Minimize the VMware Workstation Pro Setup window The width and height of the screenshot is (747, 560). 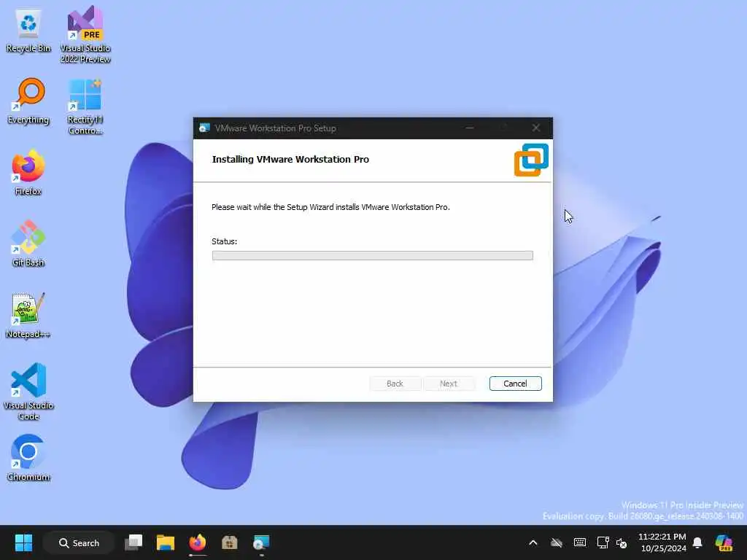(x=470, y=128)
